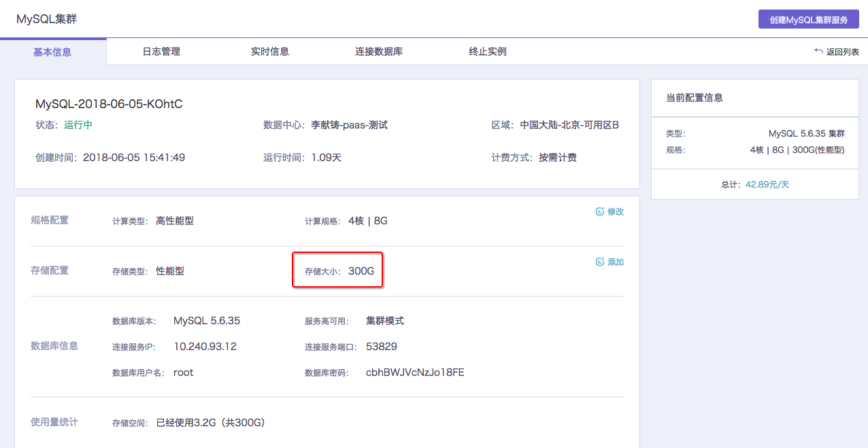Click the instance name MySQL-2018-06-05-KOhtC
868x448 pixels.
pos(109,104)
